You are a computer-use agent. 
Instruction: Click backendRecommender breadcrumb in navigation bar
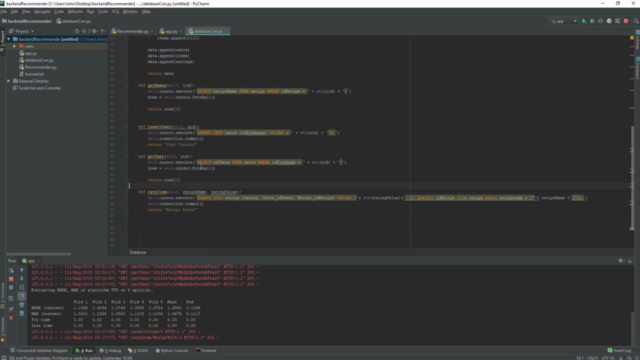click(x=27, y=21)
